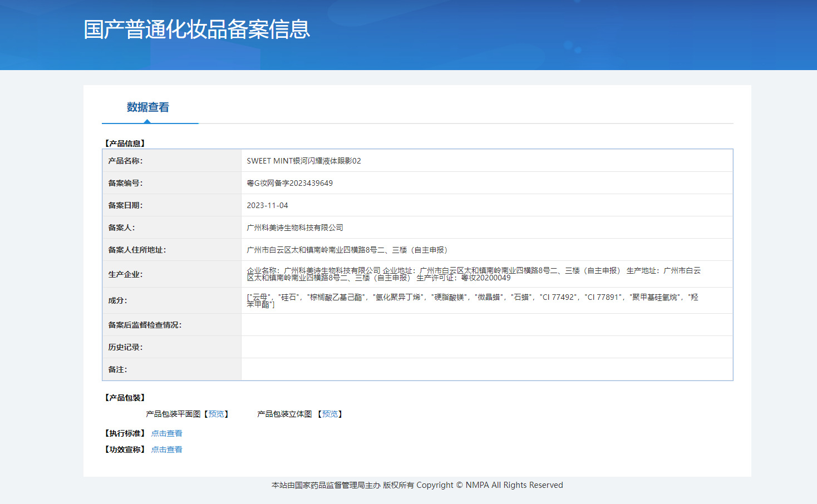Click the filing date 2023-11-04

(267, 205)
